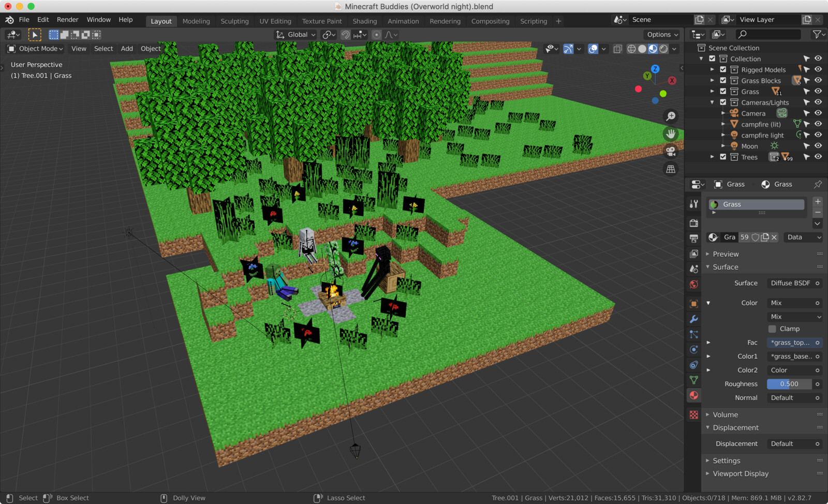Toggle X-ray display icon
828x504 pixels.
coord(617,49)
